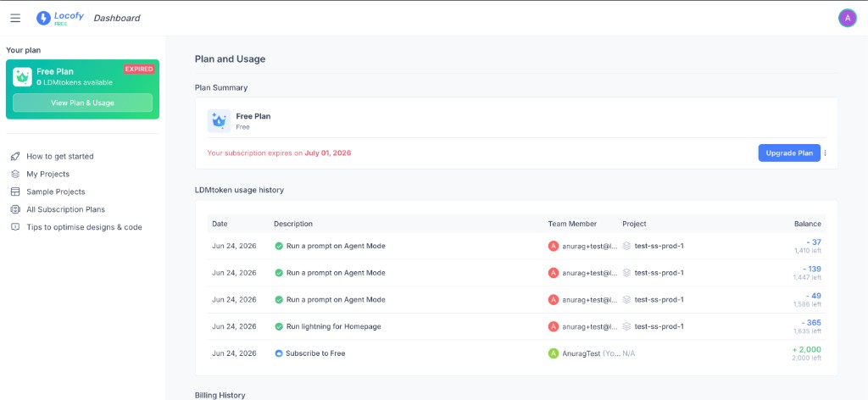The image size is (868, 400).
Task: Click the AnuragTest team member name
Action: coord(581,353)
